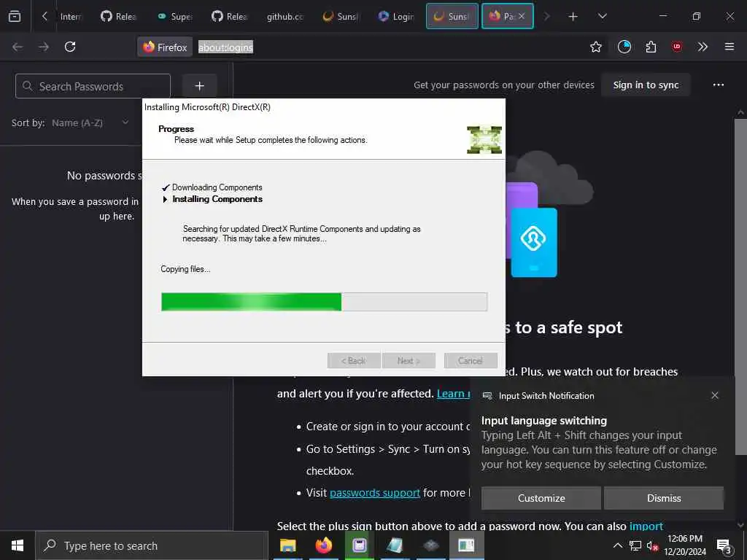
Task: Switch to the github.com tab
Action: 285,16
